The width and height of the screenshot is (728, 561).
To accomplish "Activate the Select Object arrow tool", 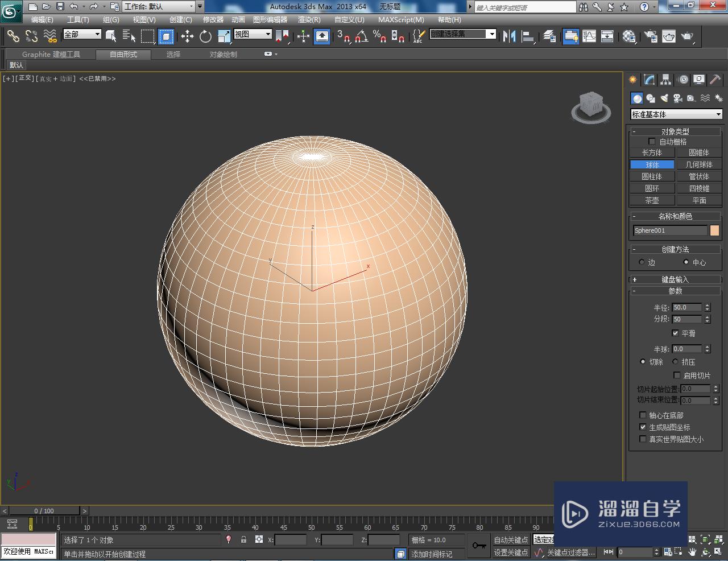I will [111, 36].
